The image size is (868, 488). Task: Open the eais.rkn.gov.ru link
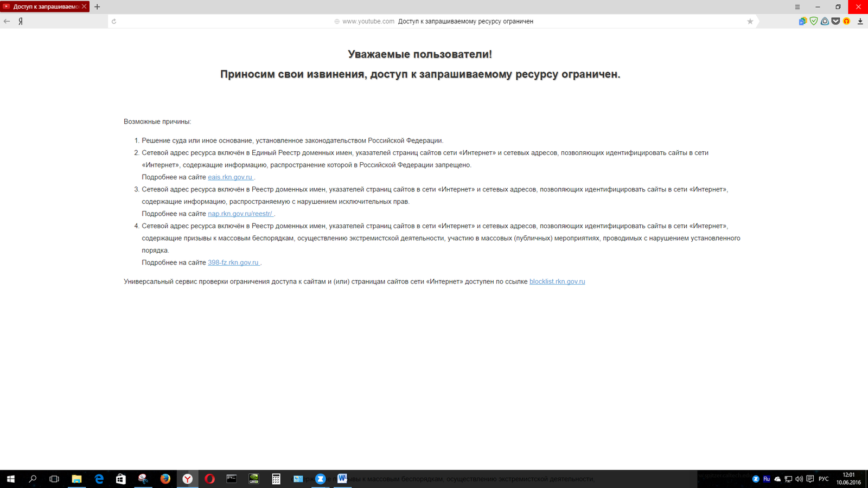coord(230,177)
